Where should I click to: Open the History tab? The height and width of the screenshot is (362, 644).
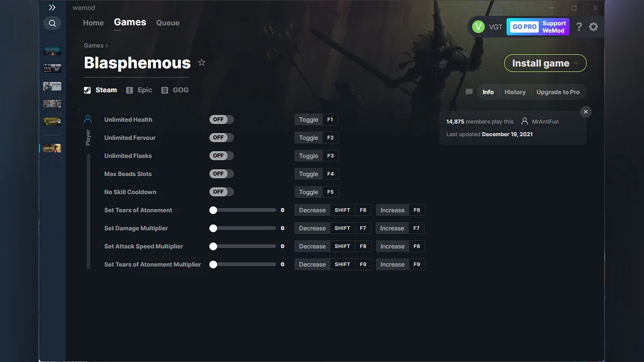(x=515, y=92)
